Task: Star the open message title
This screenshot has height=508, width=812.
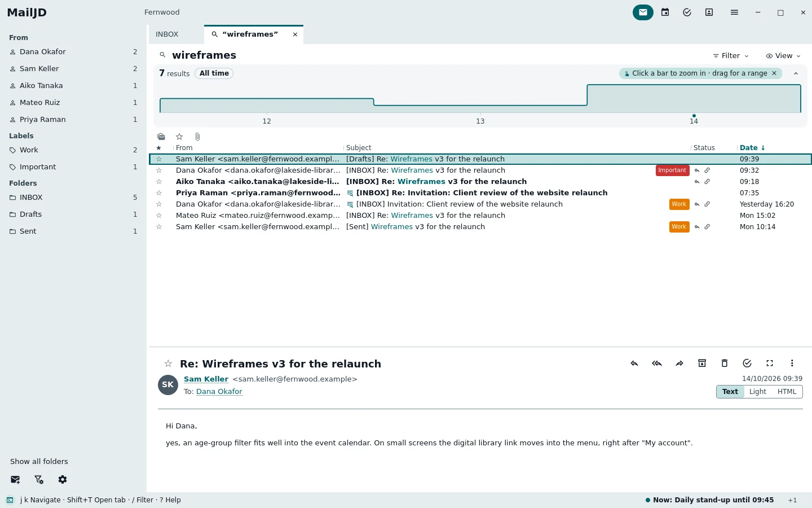Action: pos(168,364)
